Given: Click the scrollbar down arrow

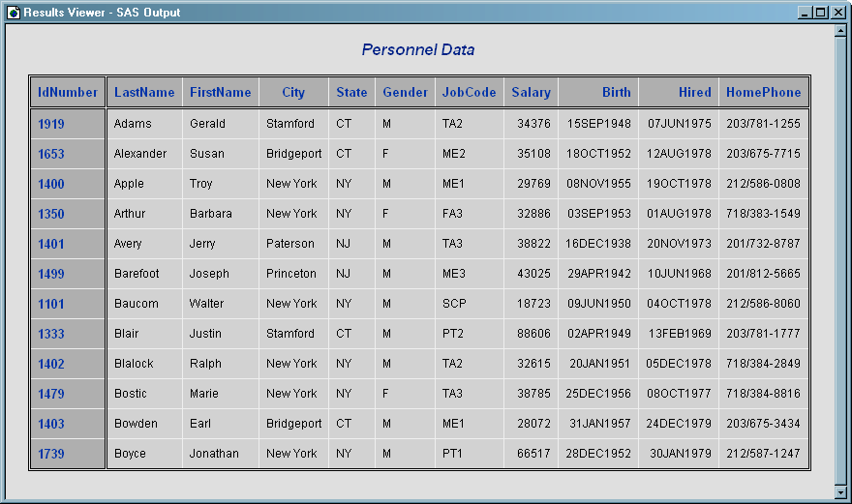Looking at the screenshot, I should [840, 492].
